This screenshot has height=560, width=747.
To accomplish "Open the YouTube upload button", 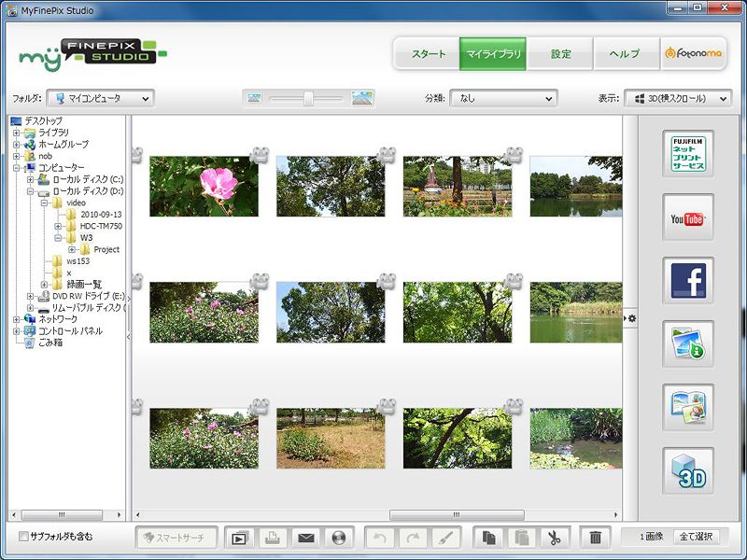I will (x=688, y=218).
